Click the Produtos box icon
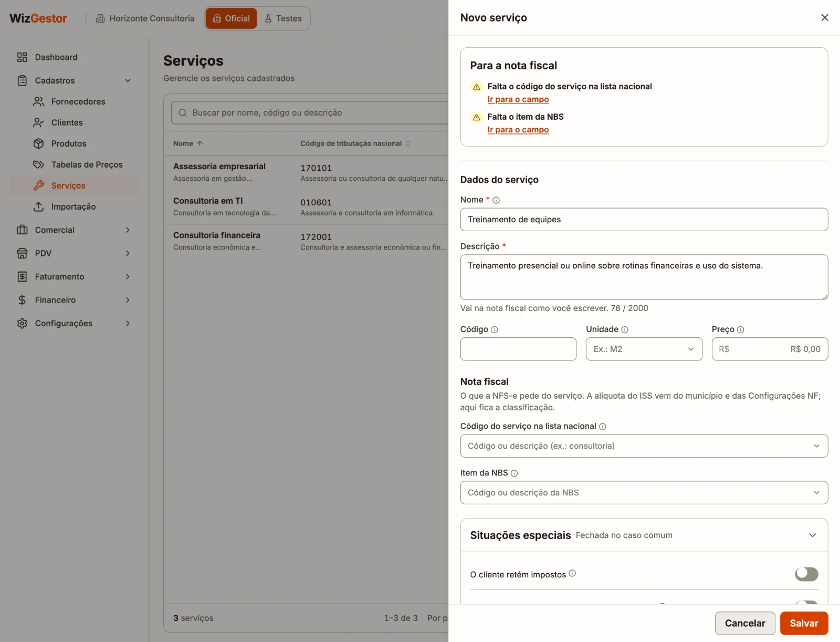840x642 pixels. [38, 143]
